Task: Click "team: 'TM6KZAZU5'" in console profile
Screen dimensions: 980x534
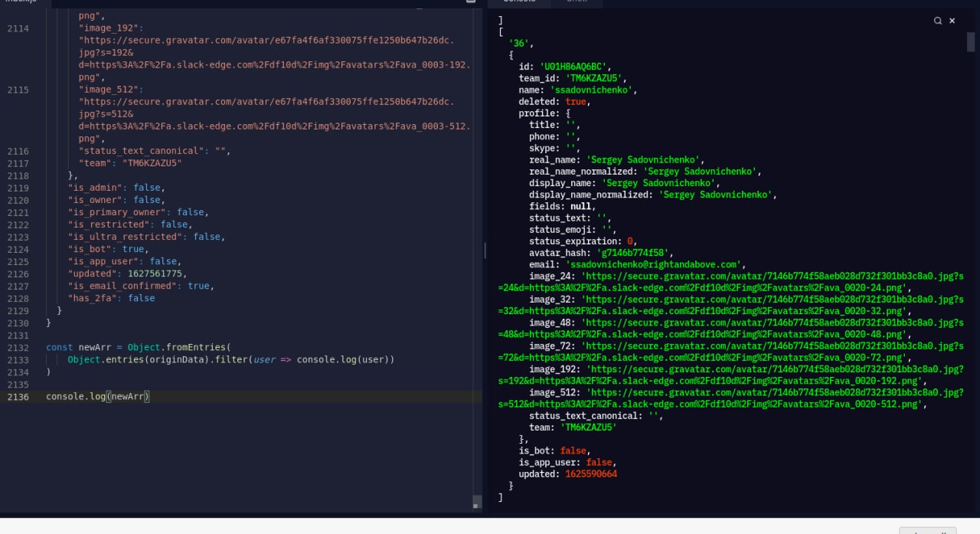Action: pos(573,428)
